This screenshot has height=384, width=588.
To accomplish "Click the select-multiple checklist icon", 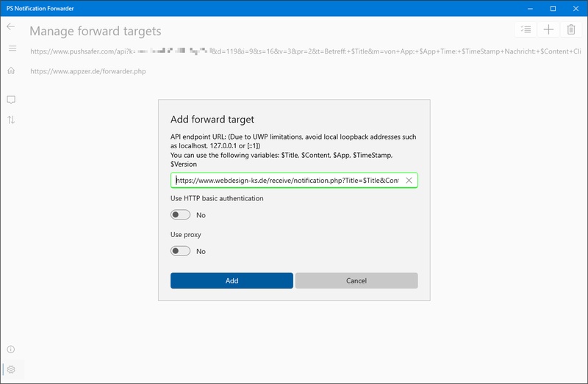I will point(526,29).
